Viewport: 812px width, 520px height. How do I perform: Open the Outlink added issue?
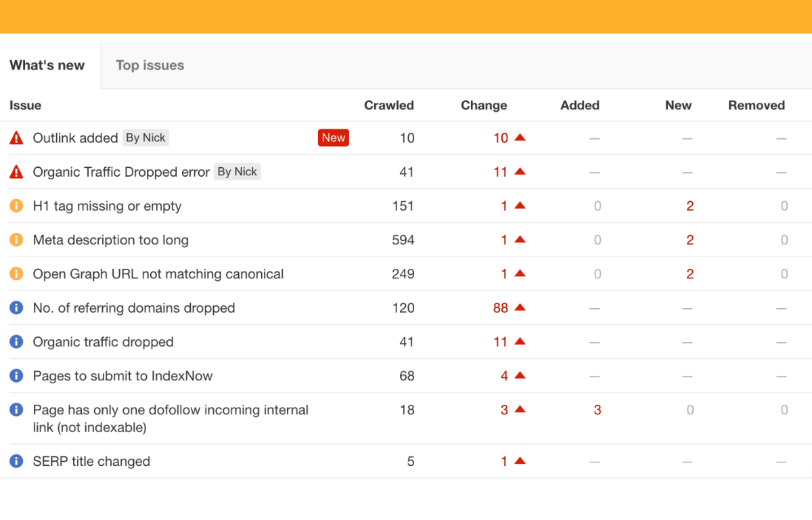(x=75, y=138)
